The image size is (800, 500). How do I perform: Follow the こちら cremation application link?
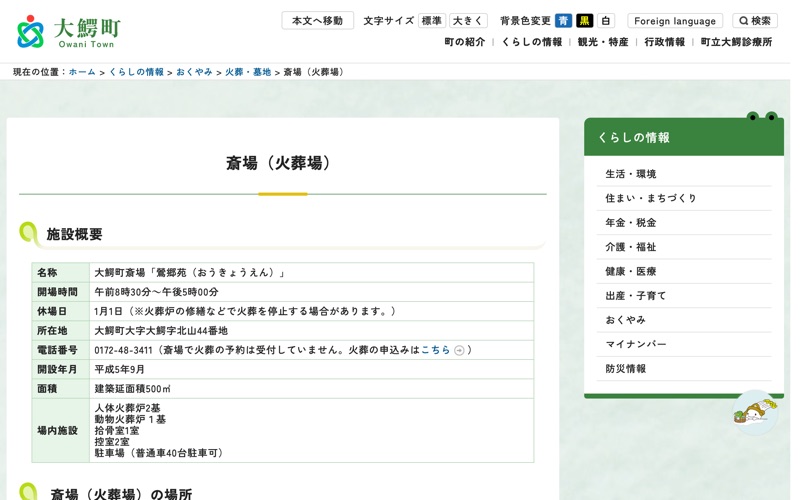[435, 350]
